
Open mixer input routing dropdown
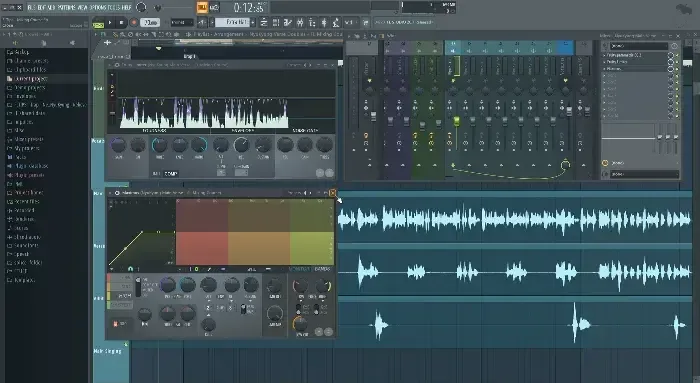[x=639, y=46]
